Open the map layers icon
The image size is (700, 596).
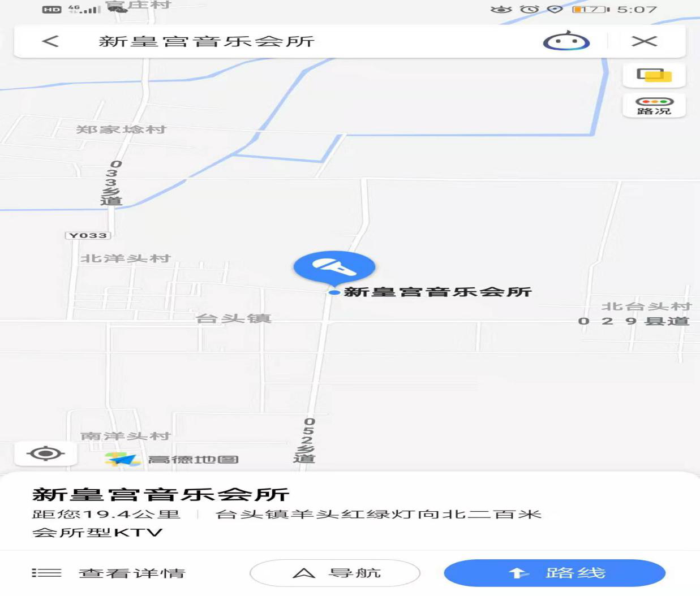[654, 76]
